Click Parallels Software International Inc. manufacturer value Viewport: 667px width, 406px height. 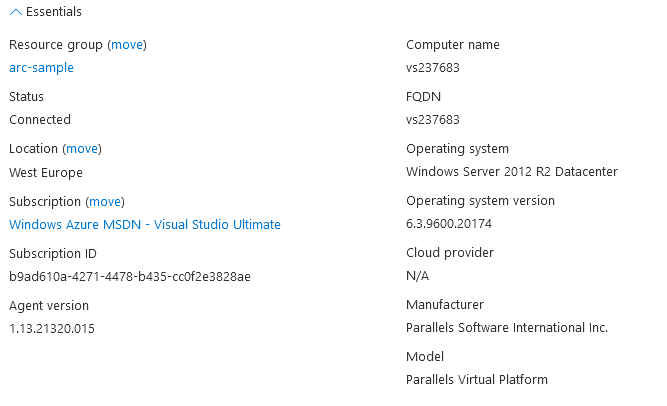[x=507, y=328]
